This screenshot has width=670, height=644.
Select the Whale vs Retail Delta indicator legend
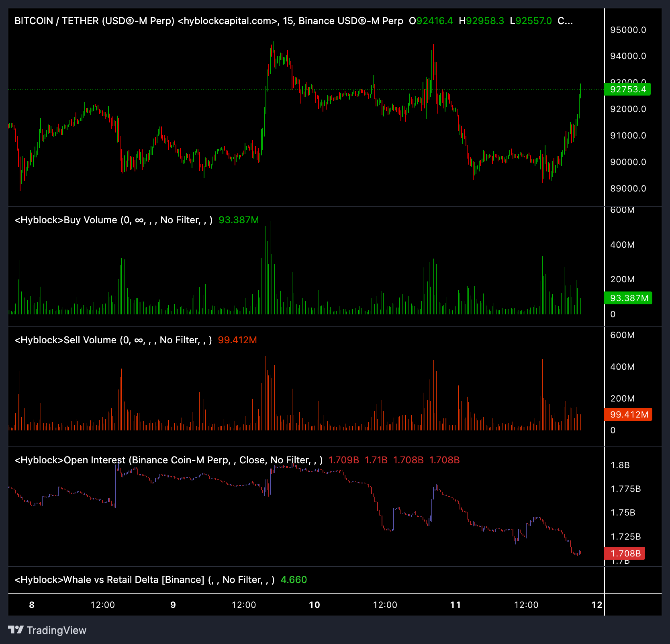[x=145, y=580]
